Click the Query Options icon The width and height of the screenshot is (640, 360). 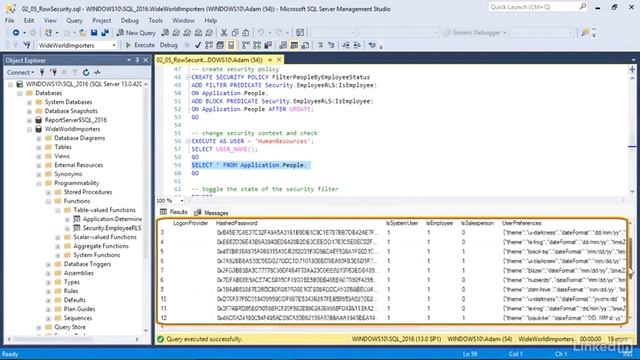pyautogui.click(x=220, y=45)
